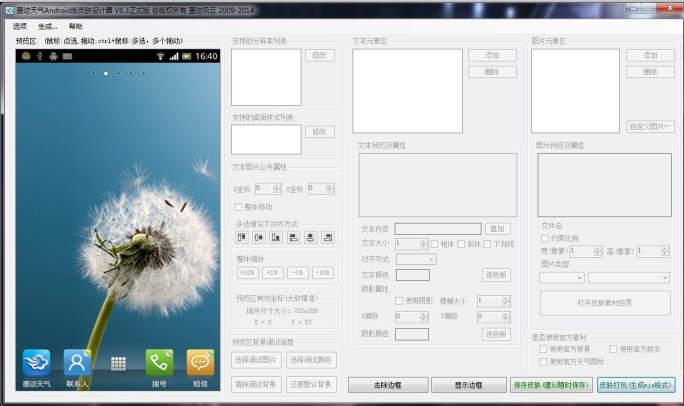Select the third alignment icon in alignment row
Viewport: 684px width, 406px height.
click(x=276, y=237)
